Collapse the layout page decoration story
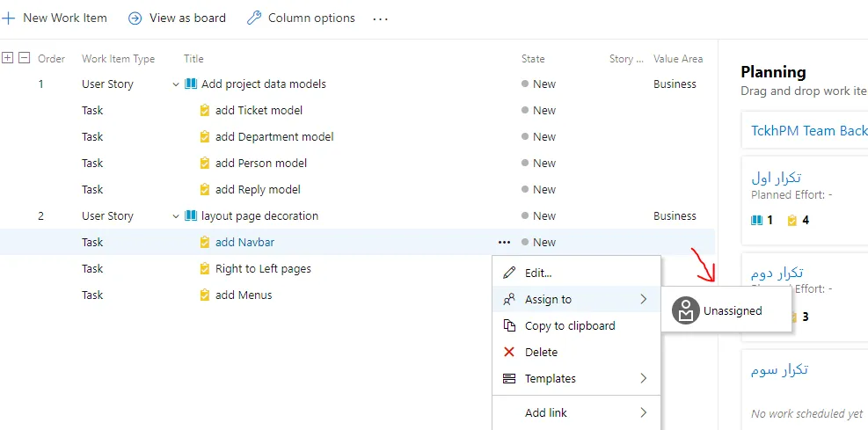Screen dimensions: 868x430 pyautogui.click(x=176, y=216)
